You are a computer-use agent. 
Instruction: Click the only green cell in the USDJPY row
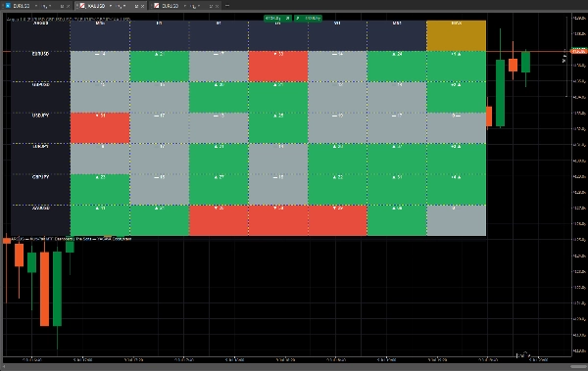(278, 128)
